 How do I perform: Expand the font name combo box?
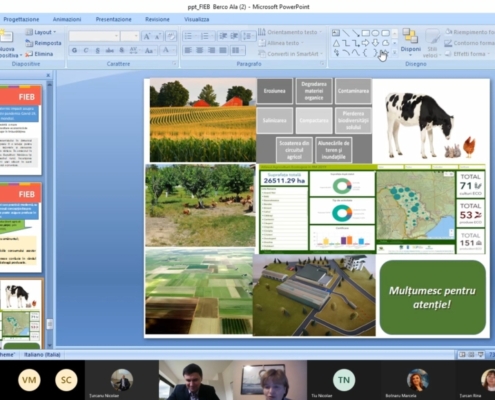pyautogui.click(x=94, y=36)
